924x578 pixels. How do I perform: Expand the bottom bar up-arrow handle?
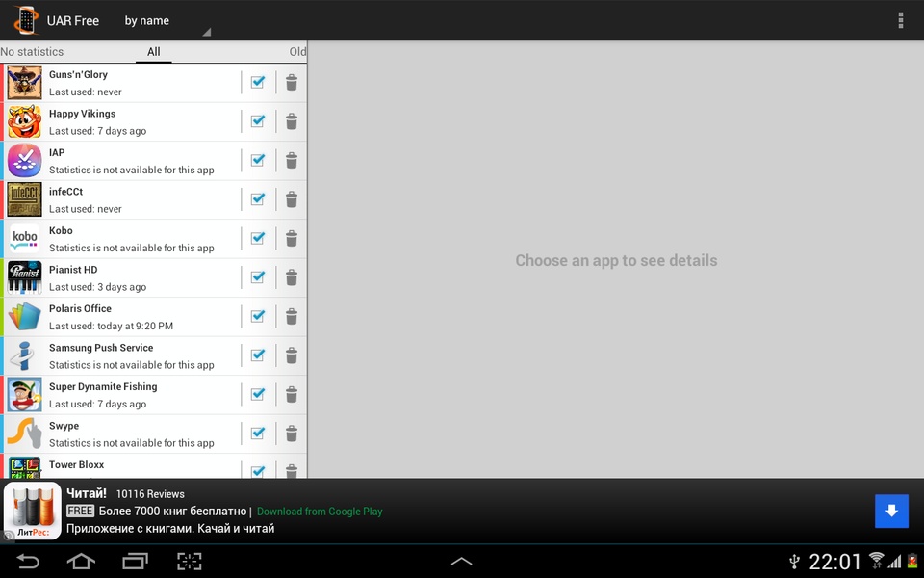[461, 561]
